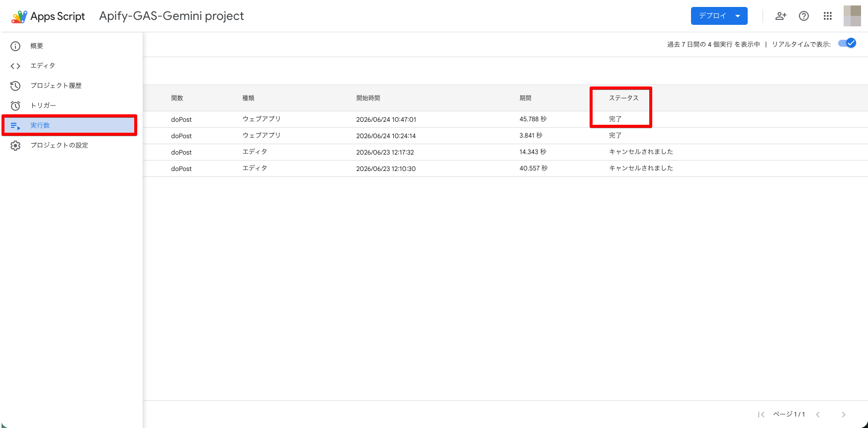868x428 pixels.
Task: Click the プロジェクトの設定 gear icon
Action: [x=15, y=146]
